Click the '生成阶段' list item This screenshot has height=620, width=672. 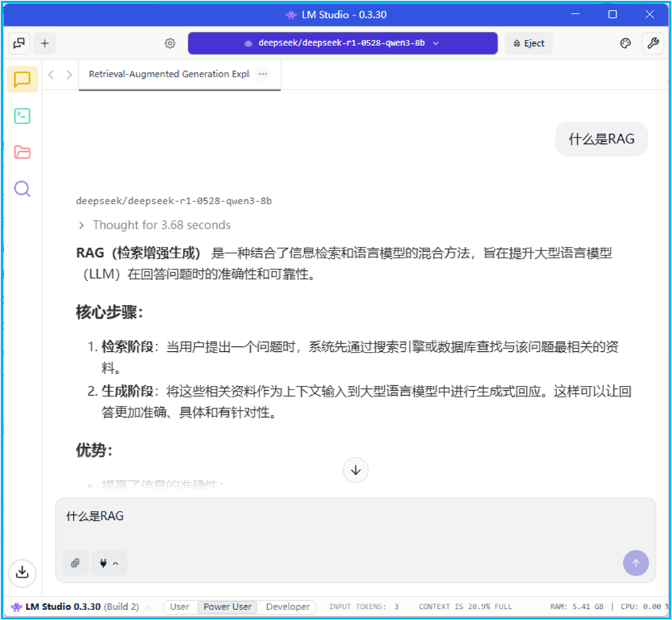pos(359,402)
